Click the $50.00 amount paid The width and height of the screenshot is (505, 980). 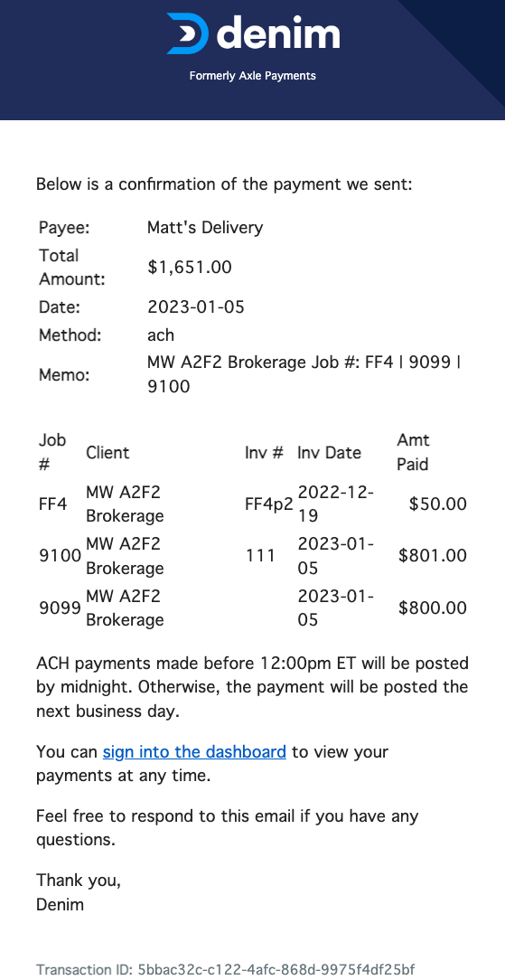438,504
